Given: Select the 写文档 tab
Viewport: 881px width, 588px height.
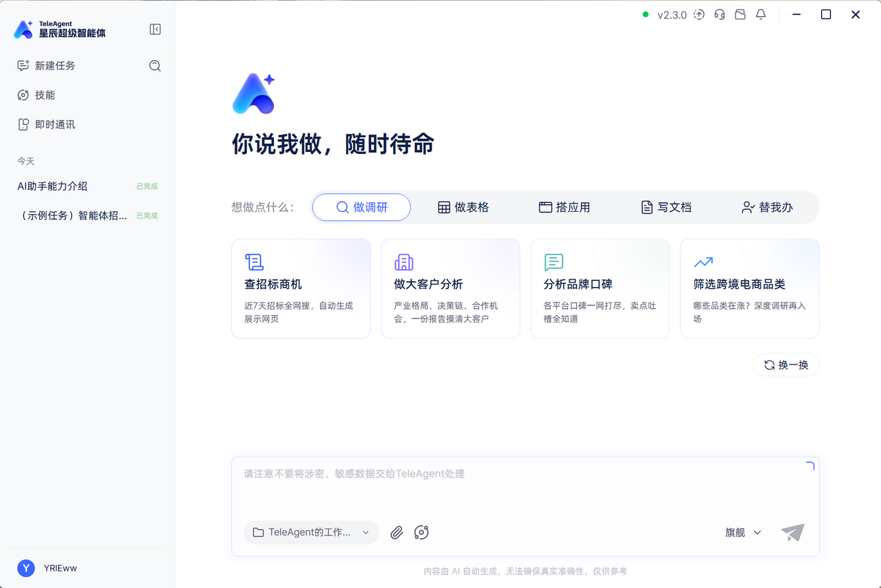Looking at the screenshot, I should tap(666, 208).
